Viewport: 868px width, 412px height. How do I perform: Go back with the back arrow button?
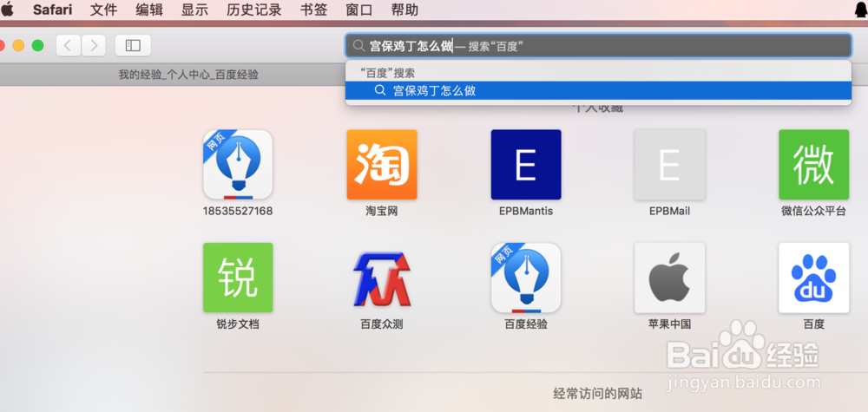(x=68, y=45)
